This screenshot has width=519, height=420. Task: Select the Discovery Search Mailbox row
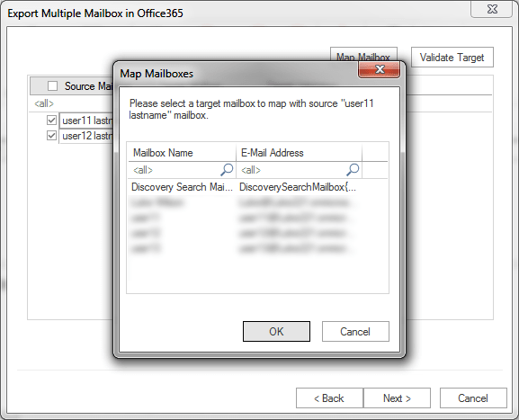pyautogui.click(x=257, y=187)
